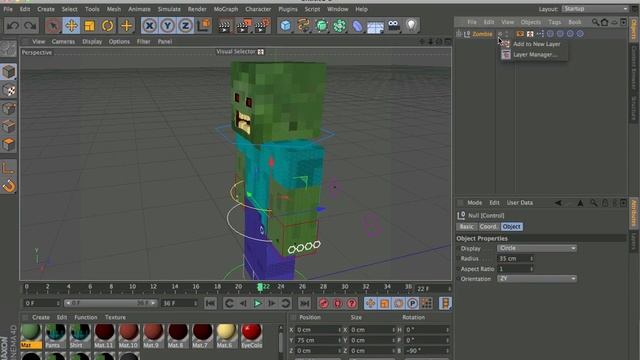The image size is (640, 360).
Task: Click the Undo arrow icon
Action: point(13,26)
